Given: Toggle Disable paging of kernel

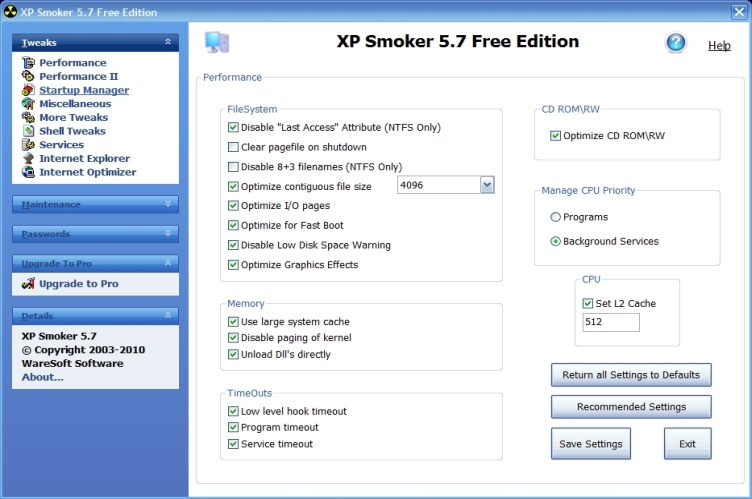Looking at the screenshot, I should click(x=233, y=337).
